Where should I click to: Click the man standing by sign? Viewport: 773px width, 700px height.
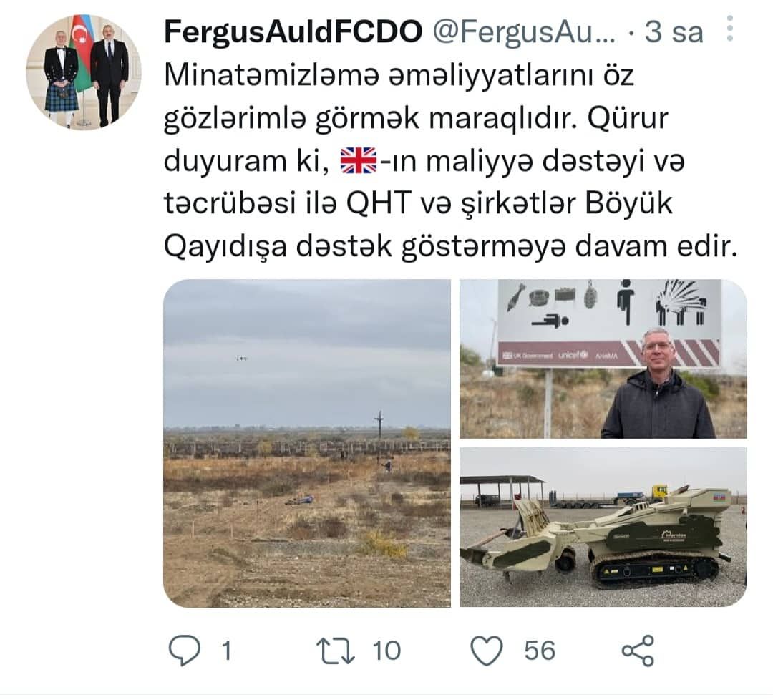[x=658, y=384]
